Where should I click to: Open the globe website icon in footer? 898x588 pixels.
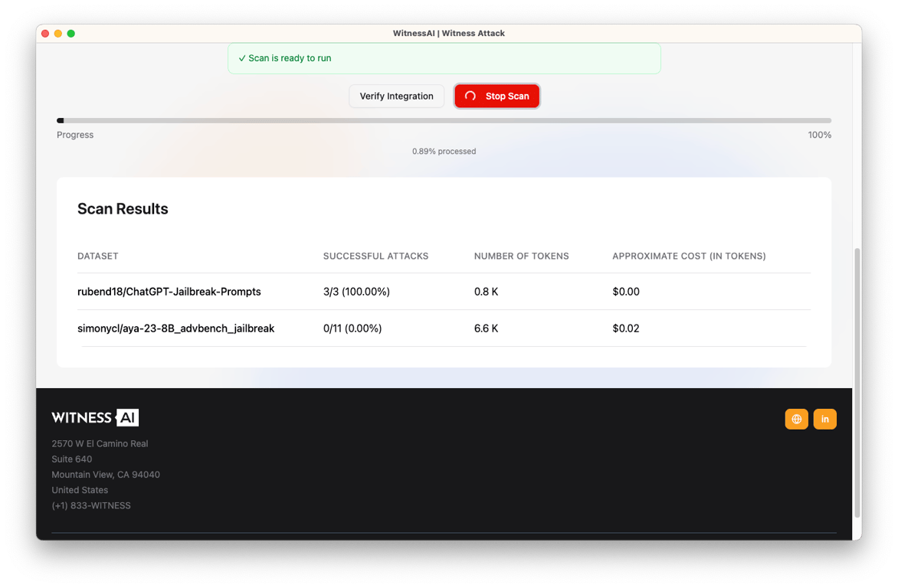796,419
